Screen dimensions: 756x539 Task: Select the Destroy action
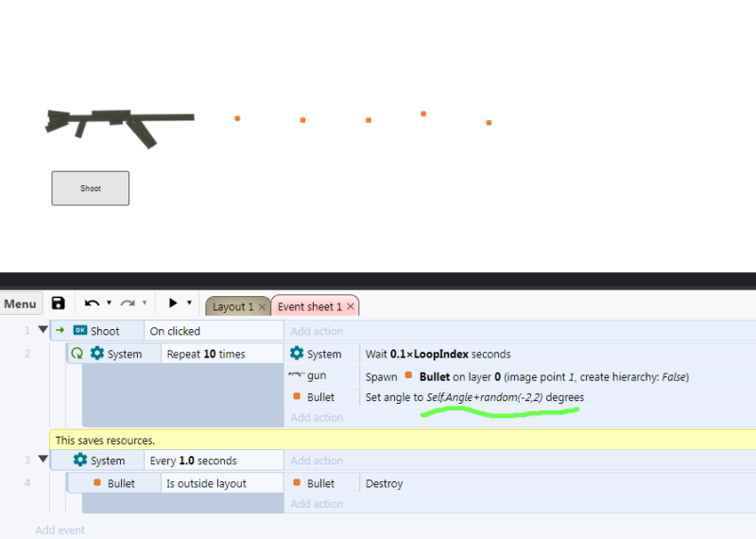coord(384,483)
